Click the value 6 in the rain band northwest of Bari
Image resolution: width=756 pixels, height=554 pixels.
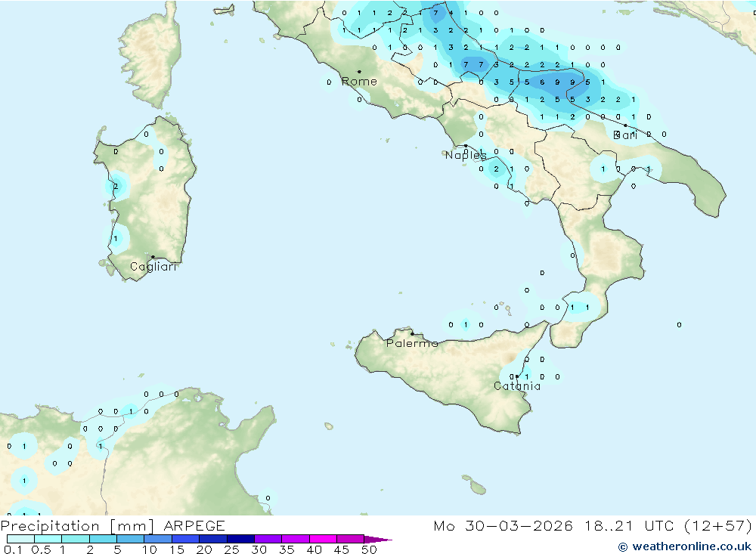tap(542, 82)
